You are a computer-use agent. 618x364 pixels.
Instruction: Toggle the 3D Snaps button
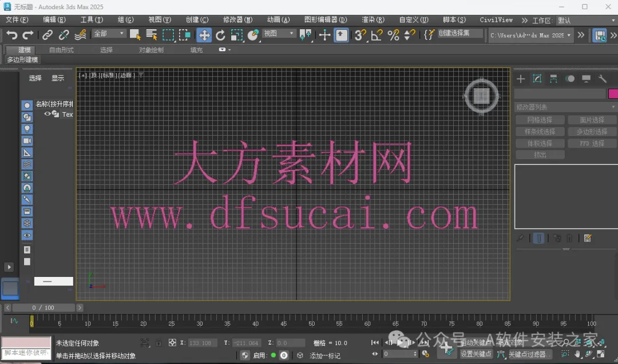[x=360, y=35]
